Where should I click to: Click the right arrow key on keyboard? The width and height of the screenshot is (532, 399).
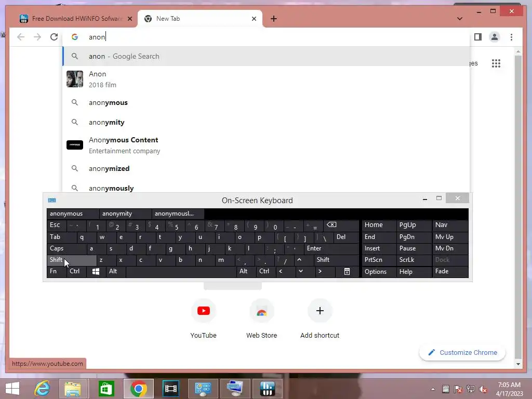(x=325, y=271)
